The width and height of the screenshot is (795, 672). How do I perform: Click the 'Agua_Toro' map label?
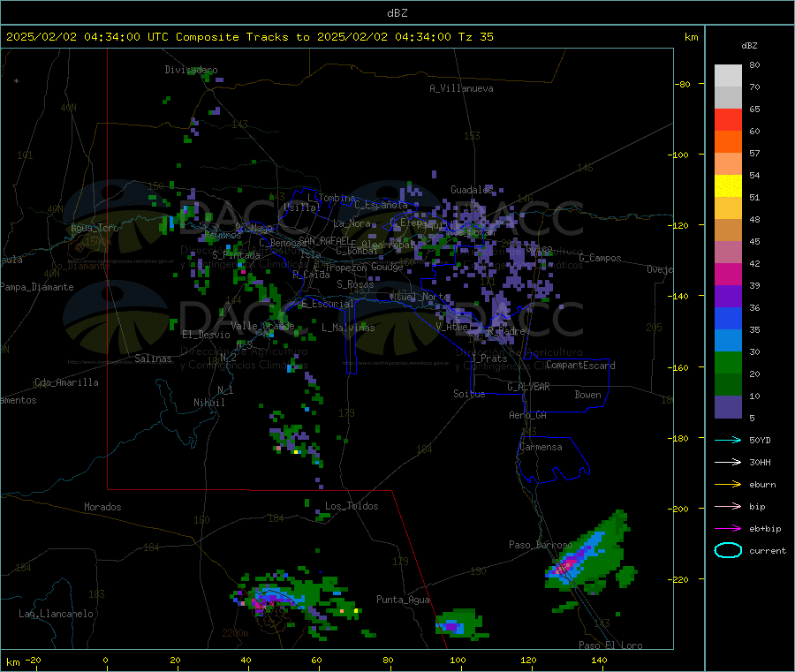coord(95,228)
